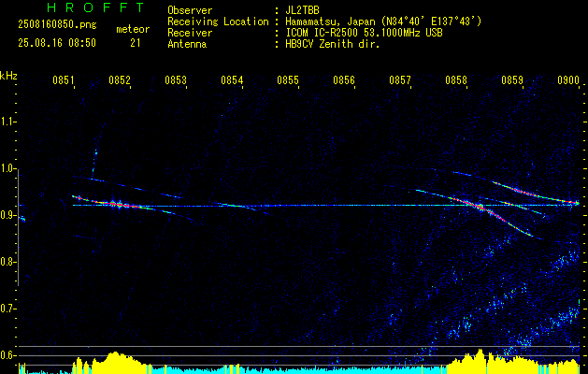Viewport: 588px width, 374px height.
Task: Click the 0854 time marker
Action: [x=232, y=80]
